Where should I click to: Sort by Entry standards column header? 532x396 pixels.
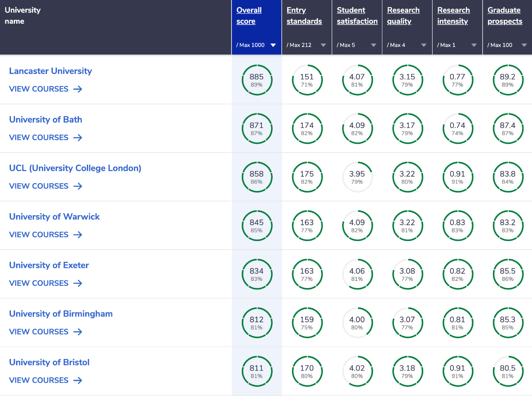(x=304, y=16)
